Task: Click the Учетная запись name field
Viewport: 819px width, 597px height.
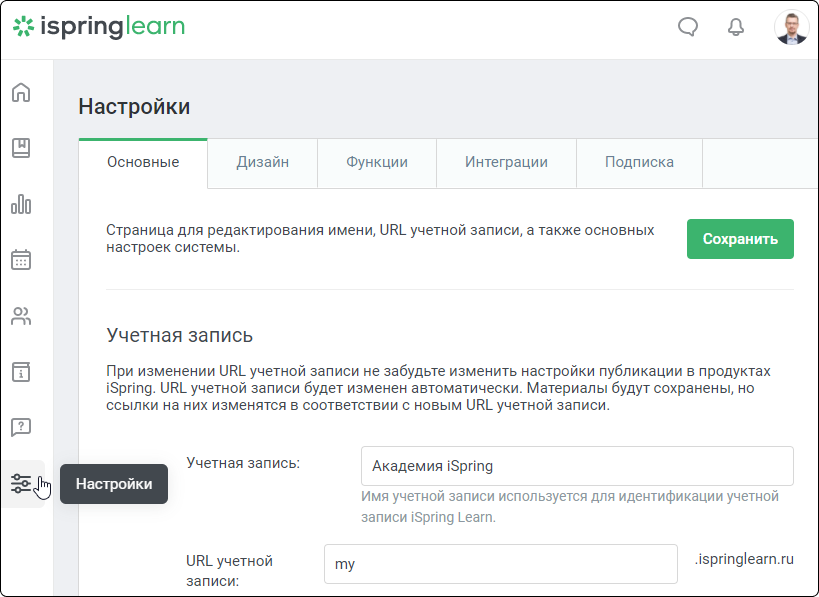Action: click(x=577, y=466)
